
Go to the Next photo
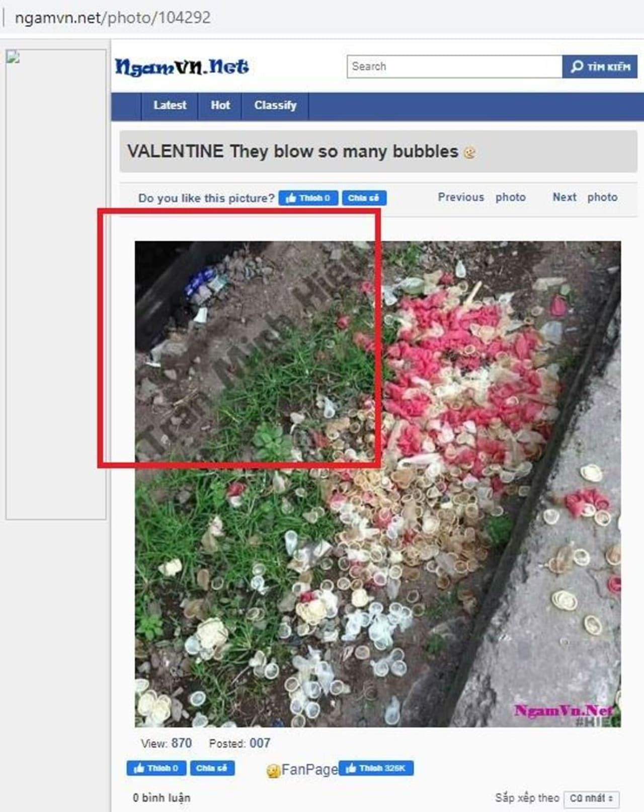coord(585,197)
